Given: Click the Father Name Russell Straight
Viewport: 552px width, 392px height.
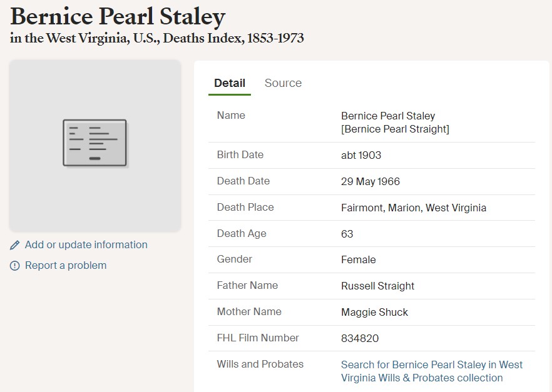Looking at the screenshot, I should coord(377,286).
